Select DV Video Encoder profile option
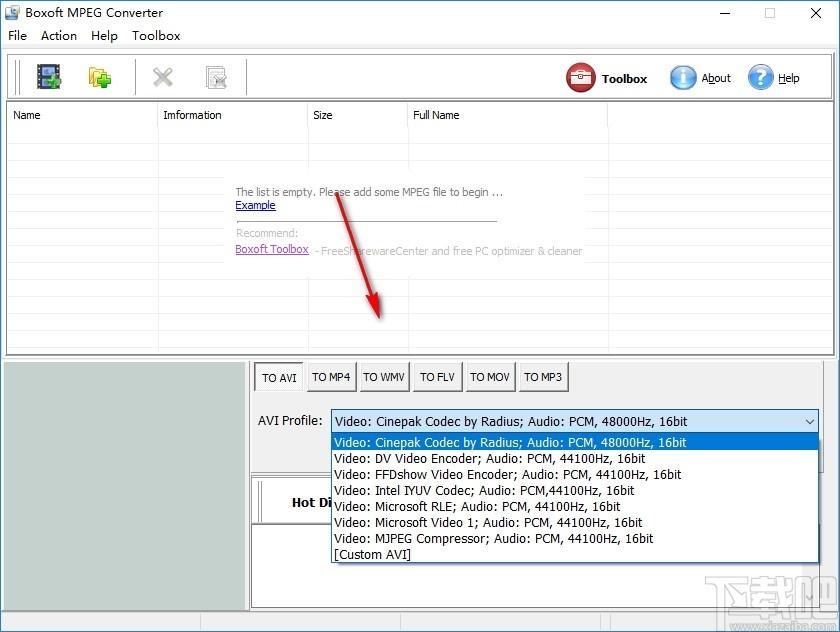The image size is (840, 632). pos(575,458)
